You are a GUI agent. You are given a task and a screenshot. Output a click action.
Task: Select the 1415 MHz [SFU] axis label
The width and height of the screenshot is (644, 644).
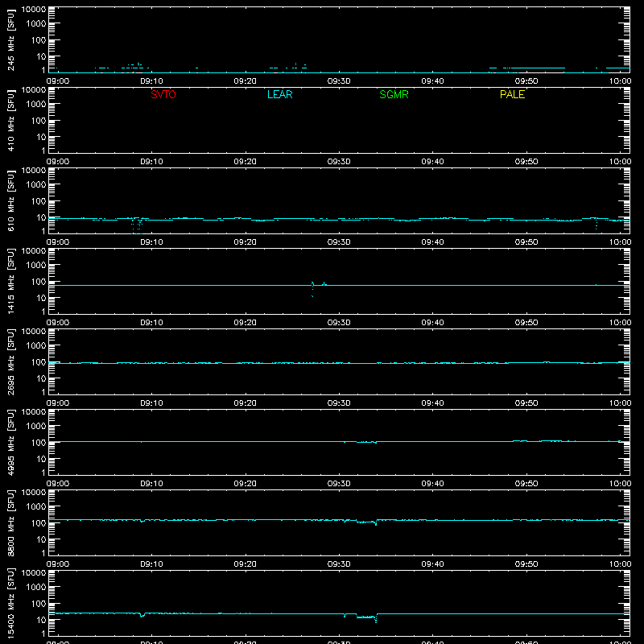[10, 281]
